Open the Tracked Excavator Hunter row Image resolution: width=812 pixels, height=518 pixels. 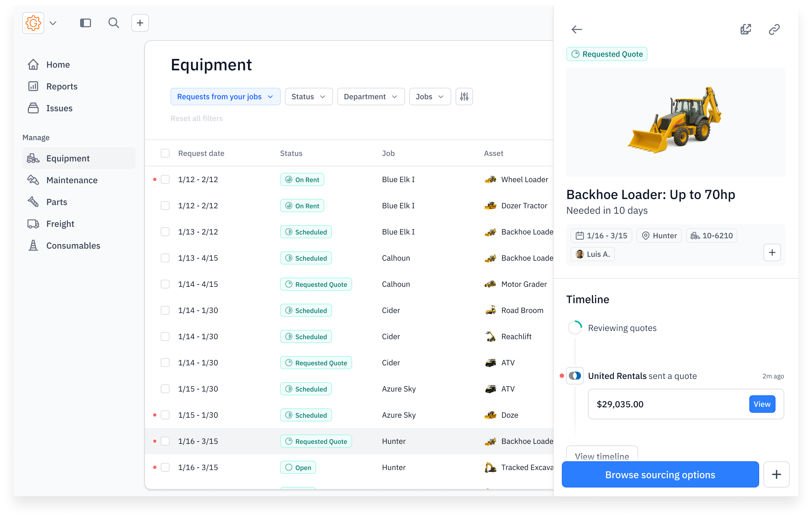[x=393, y=467]
